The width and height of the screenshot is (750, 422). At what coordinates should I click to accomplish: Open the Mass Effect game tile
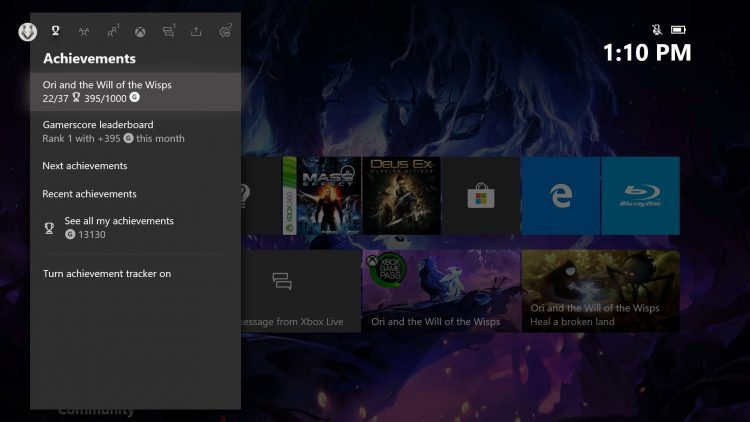322,196
